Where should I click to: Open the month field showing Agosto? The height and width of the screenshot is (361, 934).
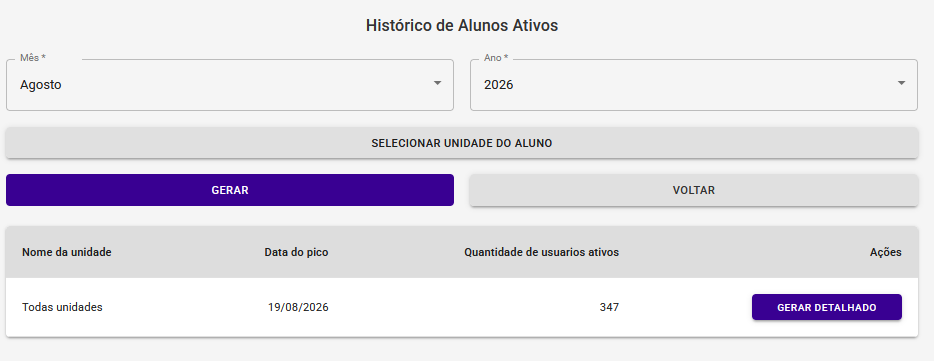coord(230,85)
